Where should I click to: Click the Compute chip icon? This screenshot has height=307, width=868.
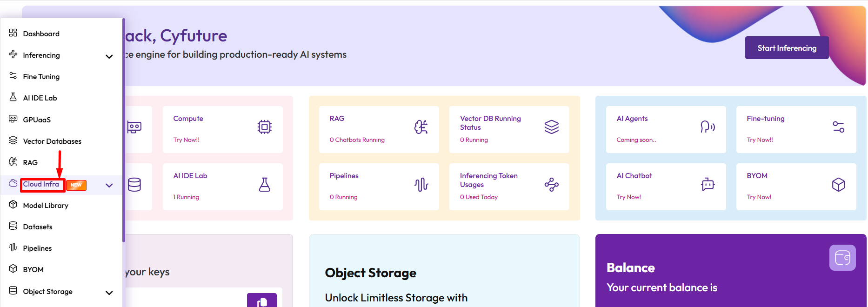(x=264, y=127)
